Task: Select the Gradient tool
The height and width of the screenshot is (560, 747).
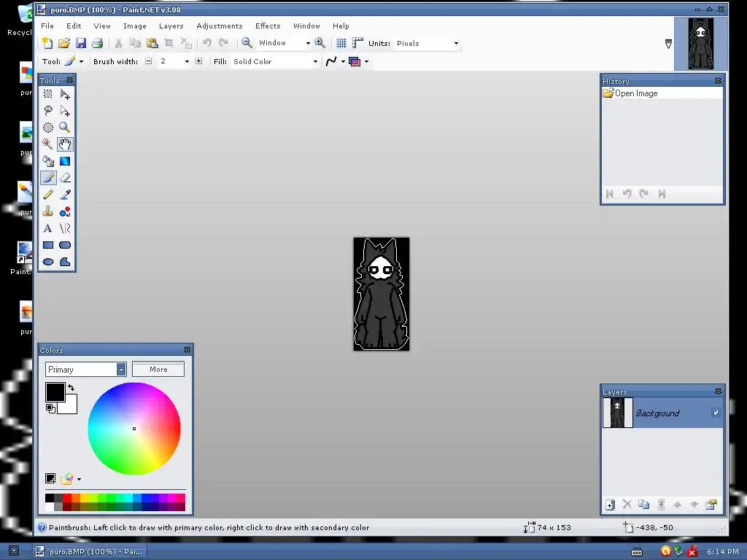Action: [x=65, y=161]
